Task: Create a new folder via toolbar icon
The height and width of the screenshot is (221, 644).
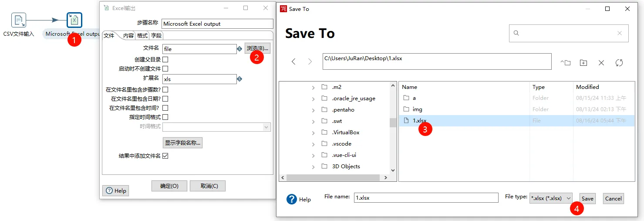Action: [583, 63]
